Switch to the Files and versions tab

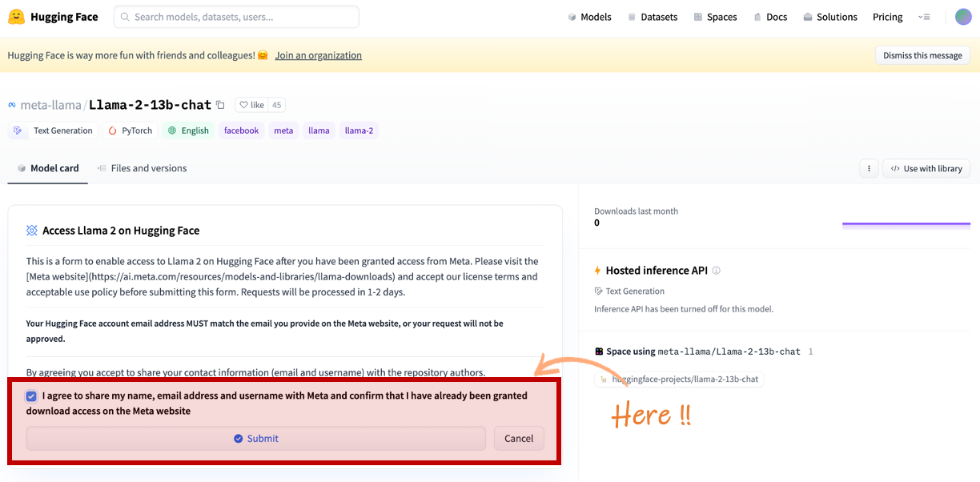pos(142,168)
